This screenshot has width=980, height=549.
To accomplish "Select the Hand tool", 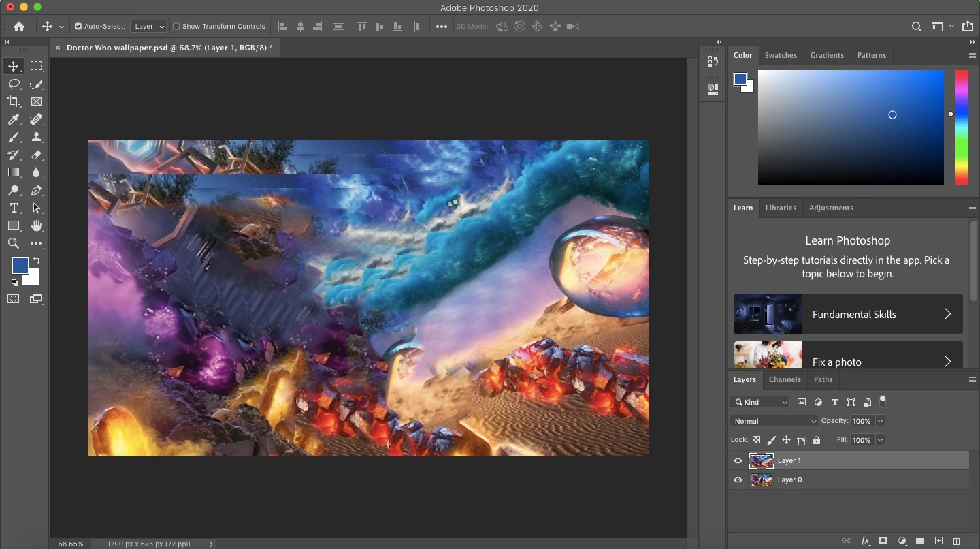I will 37,225.
